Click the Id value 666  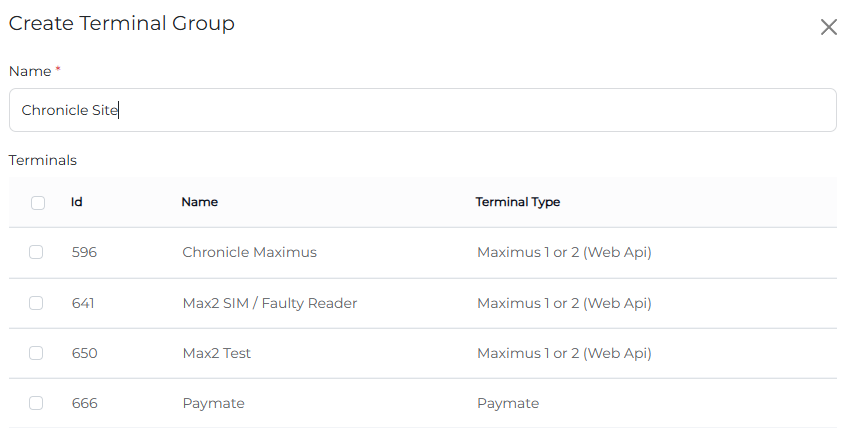click(85, 403)
